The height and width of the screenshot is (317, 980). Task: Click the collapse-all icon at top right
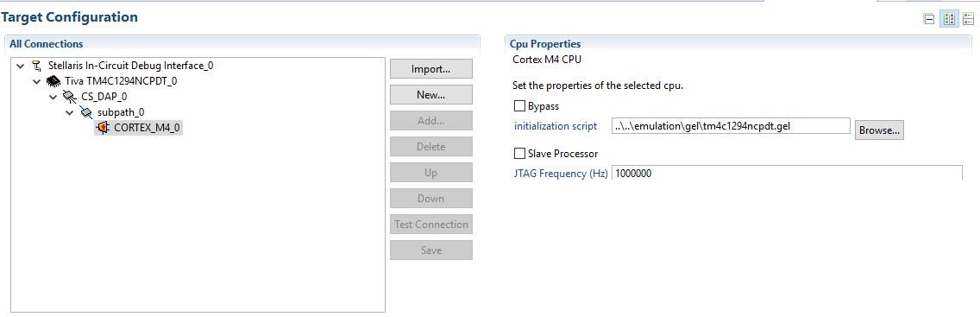[929, 19]
